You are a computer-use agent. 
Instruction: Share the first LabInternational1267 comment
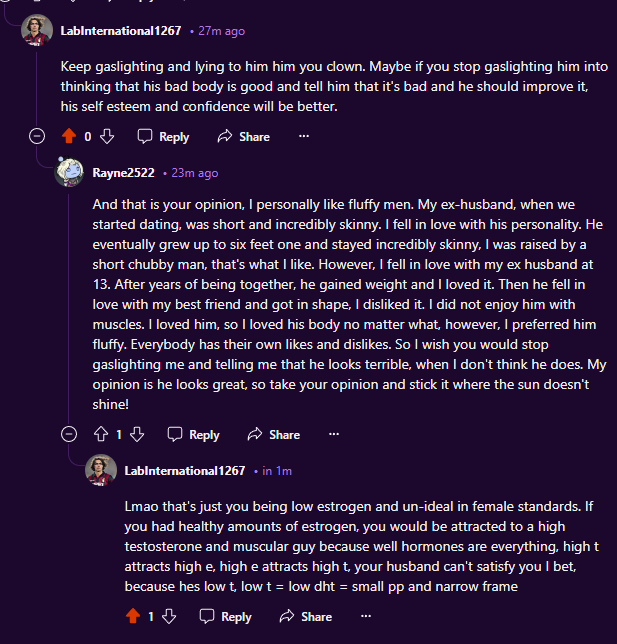[243, 137]
